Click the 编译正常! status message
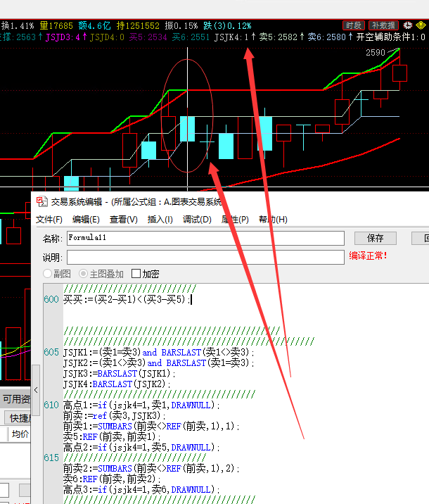This screenshot has width=429, height=504. pos(369,256)
